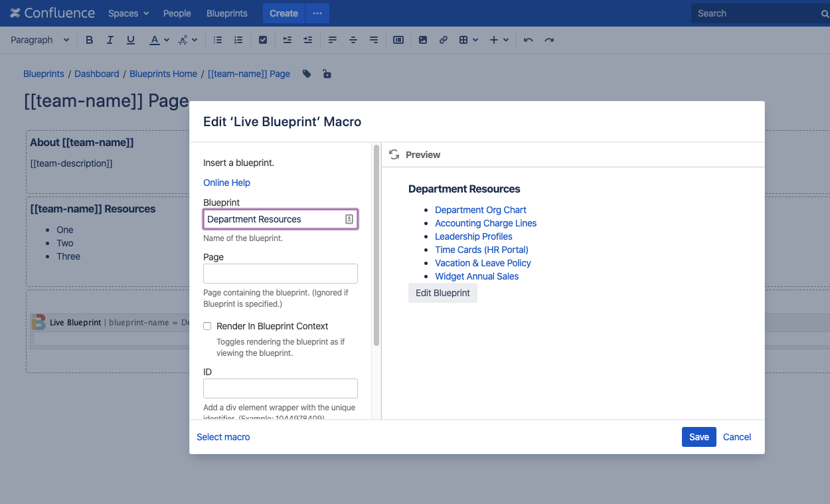Open Department Org Chart link

pos(481,210)
